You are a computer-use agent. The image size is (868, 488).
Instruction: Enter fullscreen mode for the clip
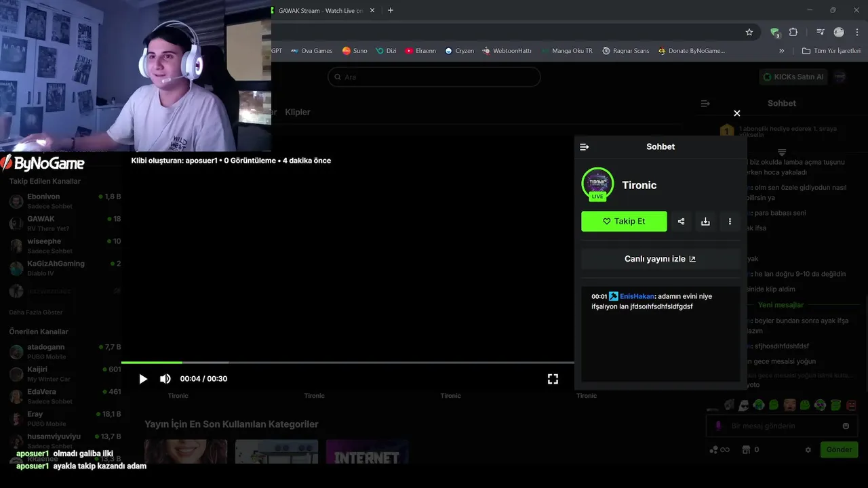tap(553, 379)
